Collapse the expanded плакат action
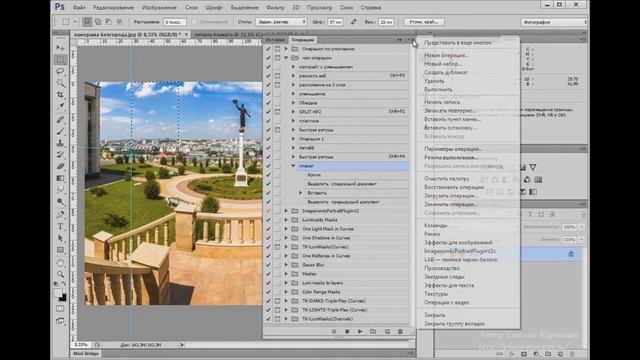 (x=293, y=166)
